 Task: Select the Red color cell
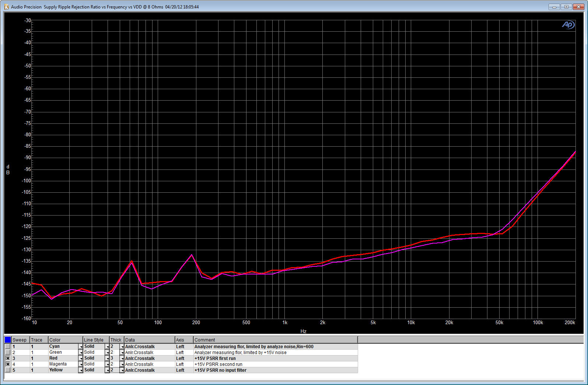click(x=63, y=358)
